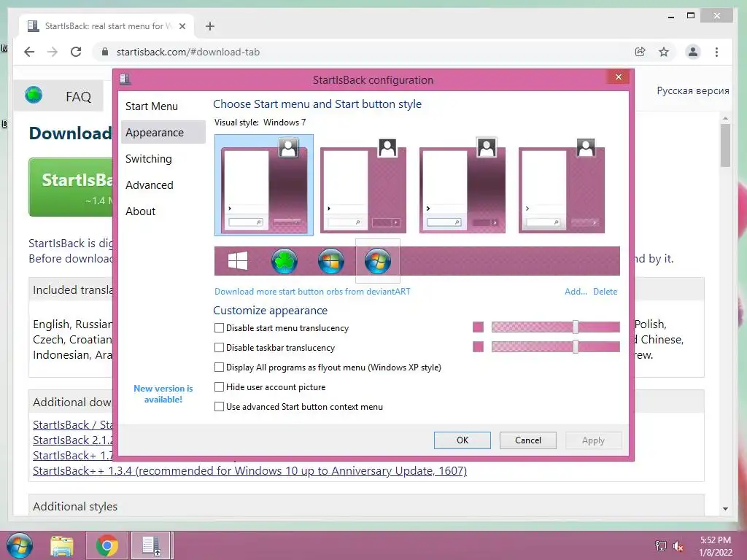Toggle Hide user account picture

pyautogui.click(x=219, y=386)
